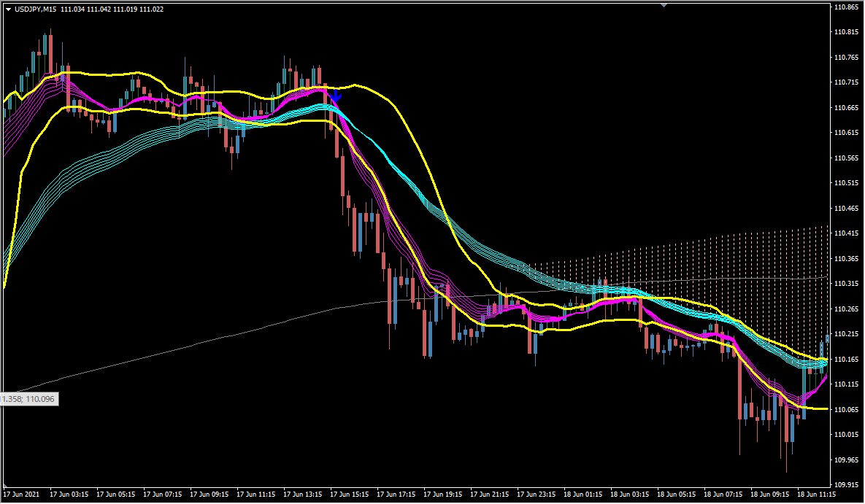Click the 110.115 price axis label

(846, 384)
